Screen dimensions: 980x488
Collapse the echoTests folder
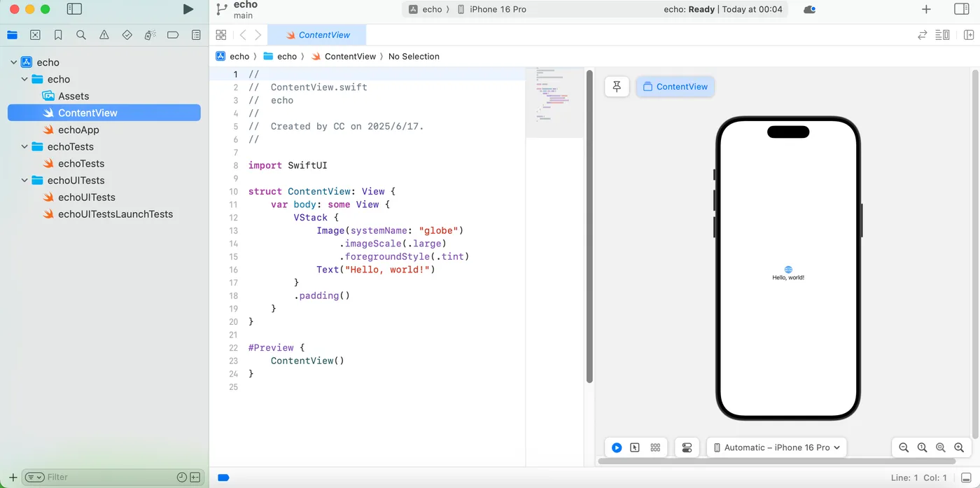tap(24, 146)
